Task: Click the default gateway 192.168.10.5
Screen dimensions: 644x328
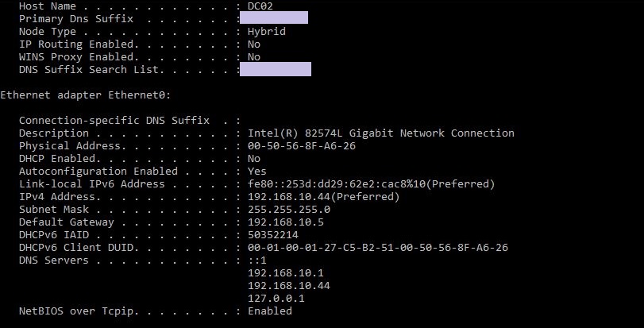Action: [x=285, y=222]
